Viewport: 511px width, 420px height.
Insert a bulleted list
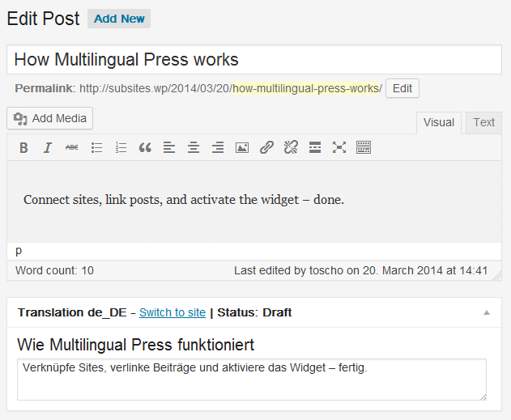tap(96, 147)
